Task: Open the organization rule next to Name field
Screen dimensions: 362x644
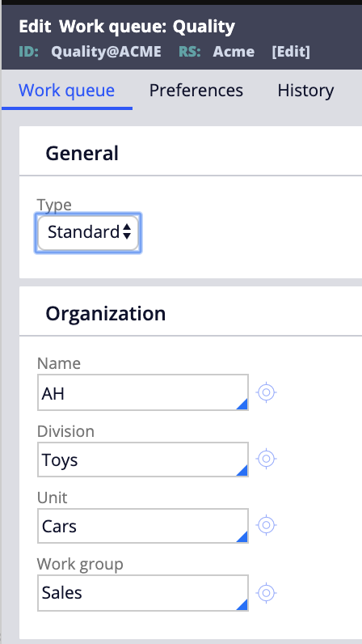Action: tap(266, 392)
